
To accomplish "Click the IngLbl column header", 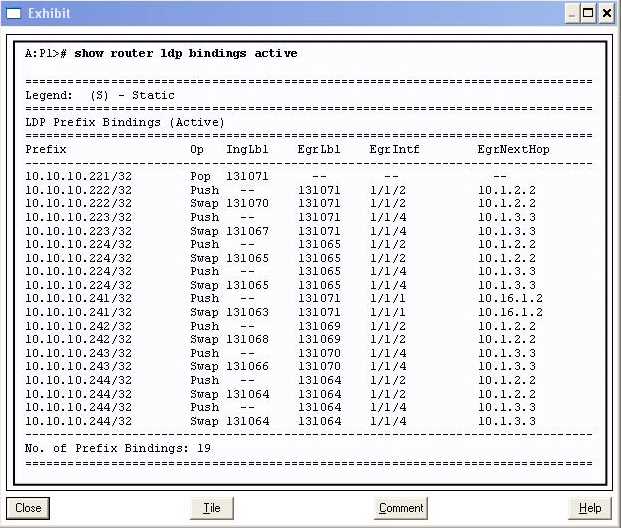I will point(247,149).
